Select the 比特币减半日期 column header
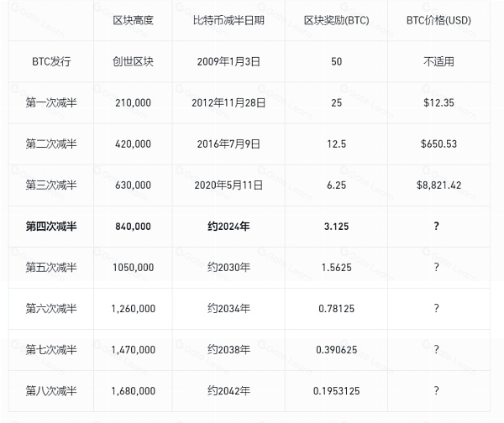Screen dimensions: 504x423 click(228, 20)
